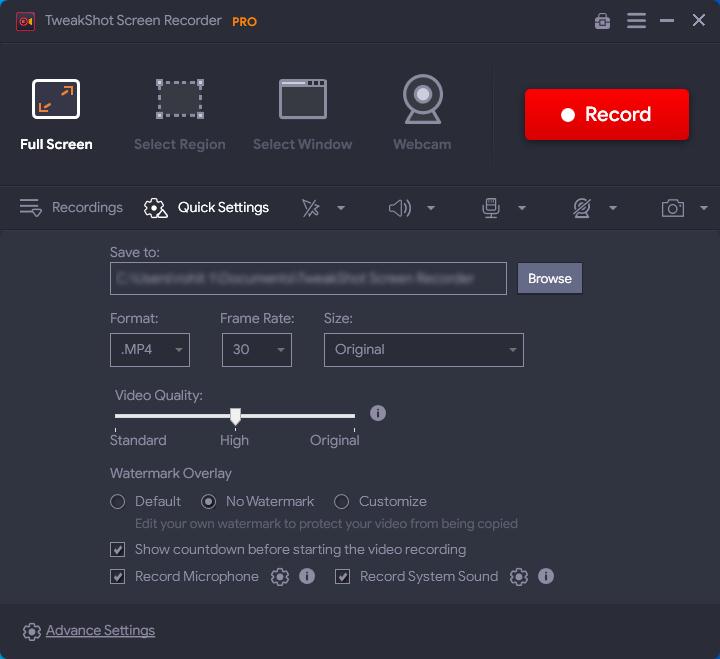Switch to the Quick Settings tab
Viewport: 720px width, 659px height.
tap(207, 208)
